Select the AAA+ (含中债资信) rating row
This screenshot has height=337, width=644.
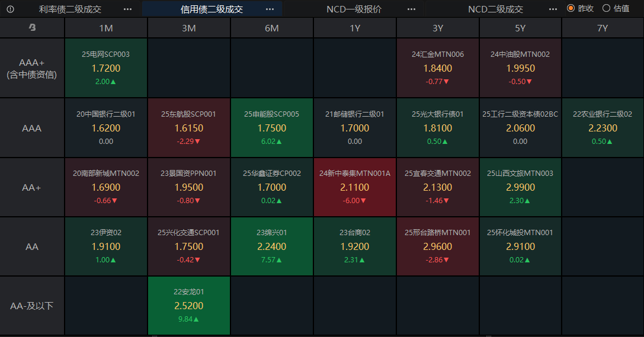tap(32, 68)
